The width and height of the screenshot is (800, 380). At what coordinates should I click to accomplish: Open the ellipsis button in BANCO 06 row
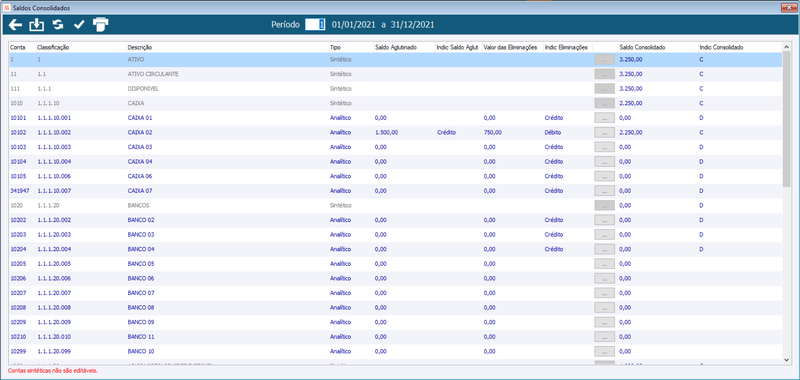tap(605, 278)
